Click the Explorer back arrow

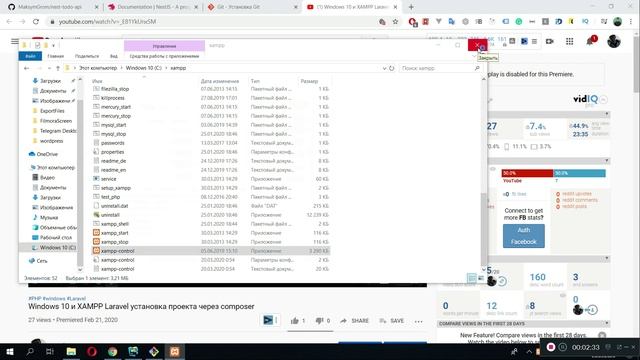pos(27,68)
